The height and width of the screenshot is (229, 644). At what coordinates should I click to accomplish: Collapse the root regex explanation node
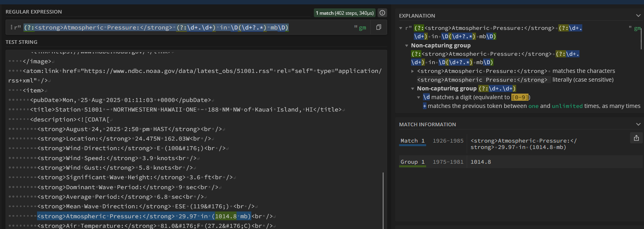click(x=401, y=28)
